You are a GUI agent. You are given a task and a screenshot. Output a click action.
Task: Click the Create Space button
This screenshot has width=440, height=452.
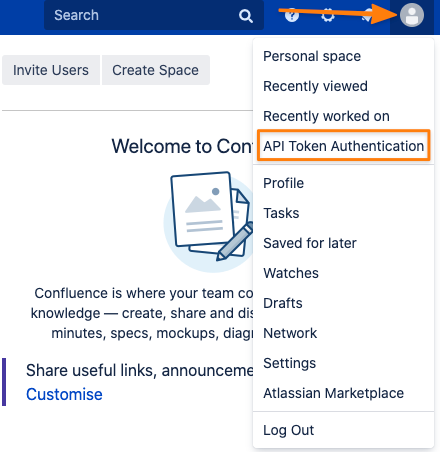(x=156, y=70)
